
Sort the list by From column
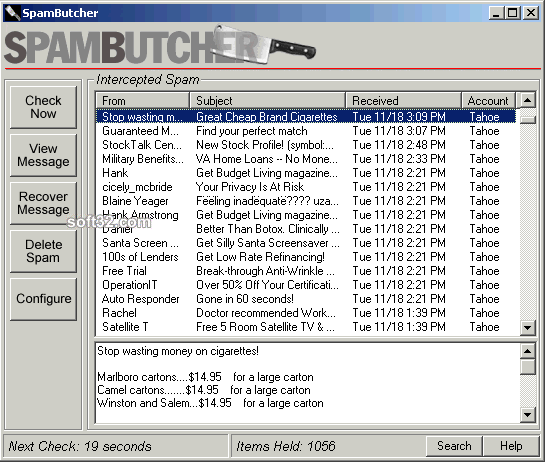click(143, 101)
